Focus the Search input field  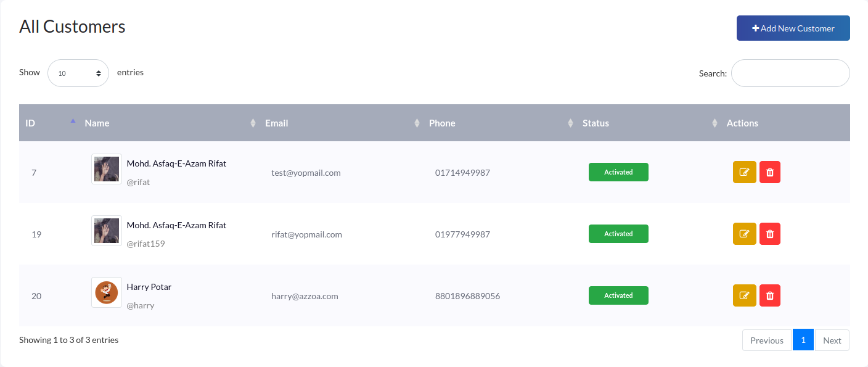[790, 73]
